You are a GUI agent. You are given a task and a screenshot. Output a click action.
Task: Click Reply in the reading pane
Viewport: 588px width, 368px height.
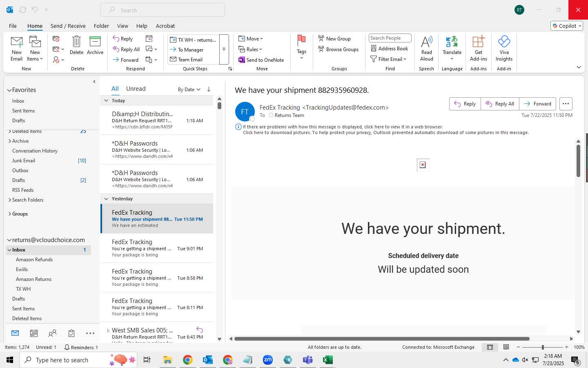coord(465,104)
